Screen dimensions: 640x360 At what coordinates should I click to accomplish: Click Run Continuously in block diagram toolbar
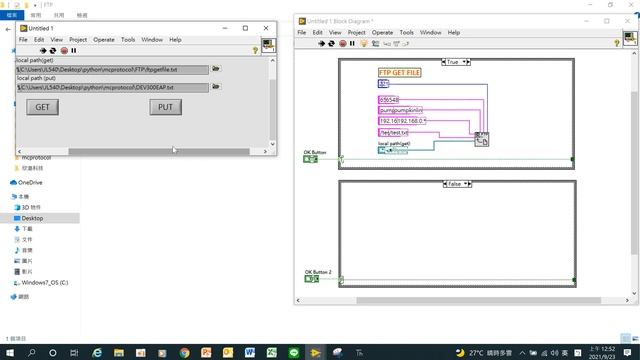tap(331, 43)
